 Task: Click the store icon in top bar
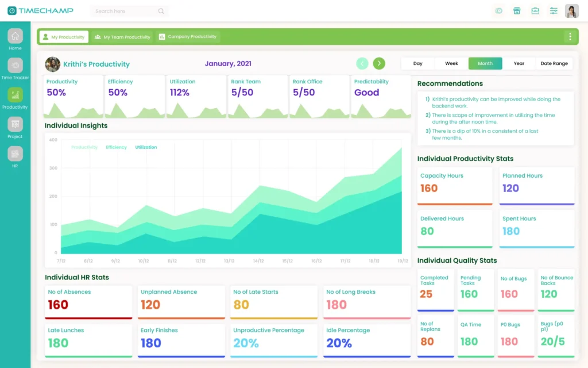517,11
